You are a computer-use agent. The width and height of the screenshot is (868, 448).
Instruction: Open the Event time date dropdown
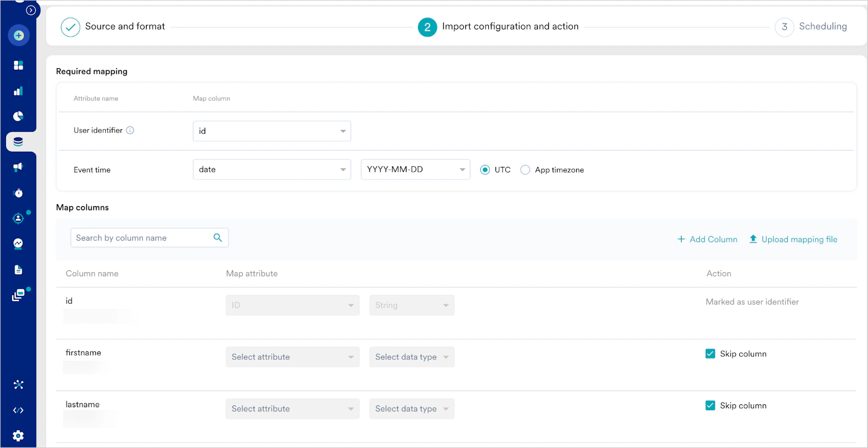click(272, 169)
